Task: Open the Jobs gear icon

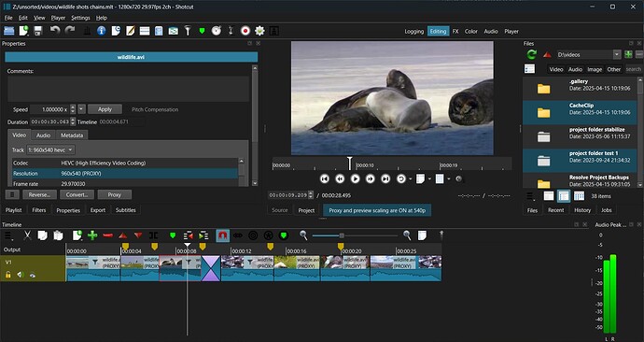Action: 259,31
